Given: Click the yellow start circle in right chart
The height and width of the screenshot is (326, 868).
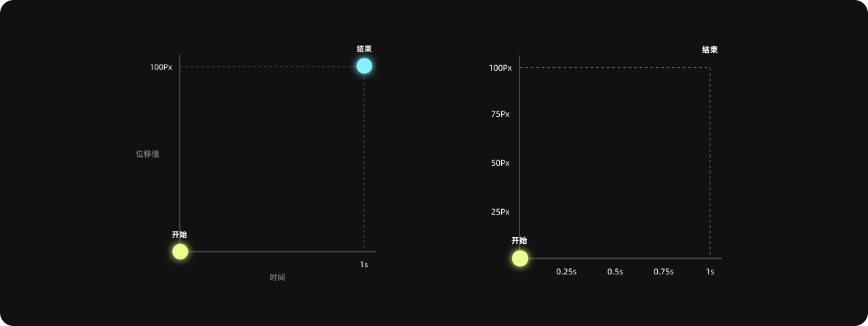Looking at the screenshot, I should (x=519, y=258).
